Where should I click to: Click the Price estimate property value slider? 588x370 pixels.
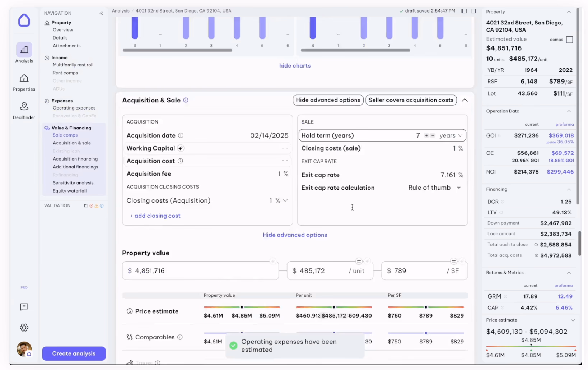click(242, 307)
